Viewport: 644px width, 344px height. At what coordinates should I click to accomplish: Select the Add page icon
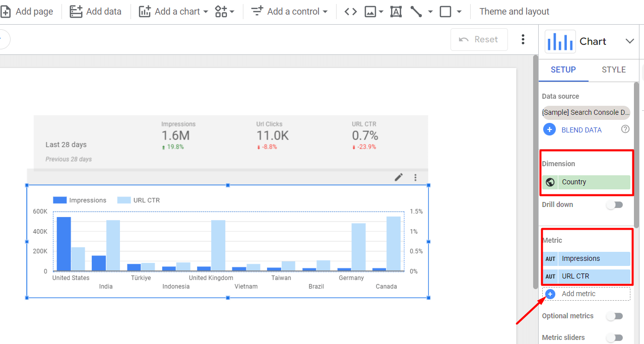8,11
